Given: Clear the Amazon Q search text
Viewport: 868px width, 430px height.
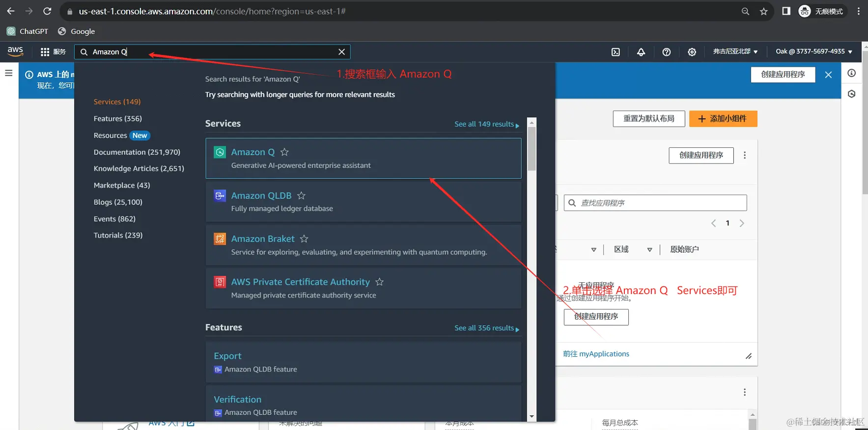Looking at the screenshot, I should (x=341, y=52).
